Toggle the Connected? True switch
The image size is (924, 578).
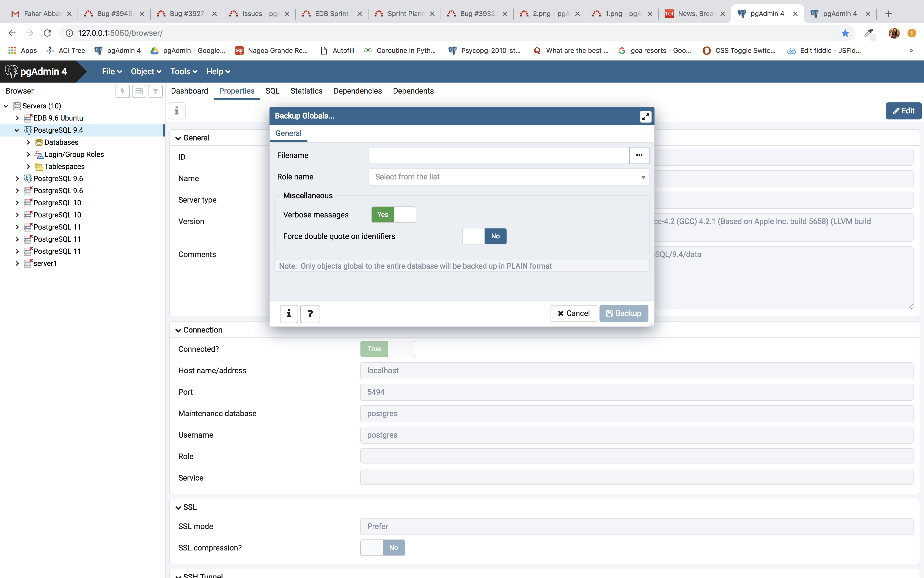coord(387,349)
